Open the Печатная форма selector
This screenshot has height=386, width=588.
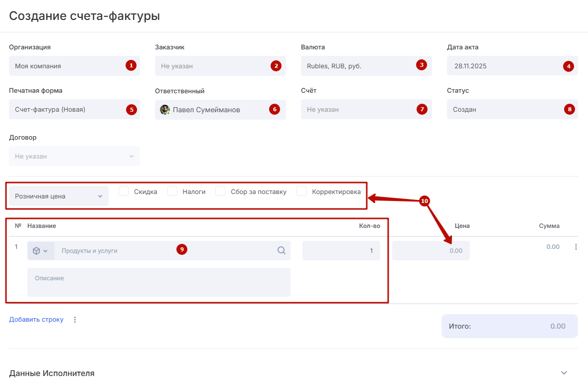pyautogui.click(x=67, y=110)
